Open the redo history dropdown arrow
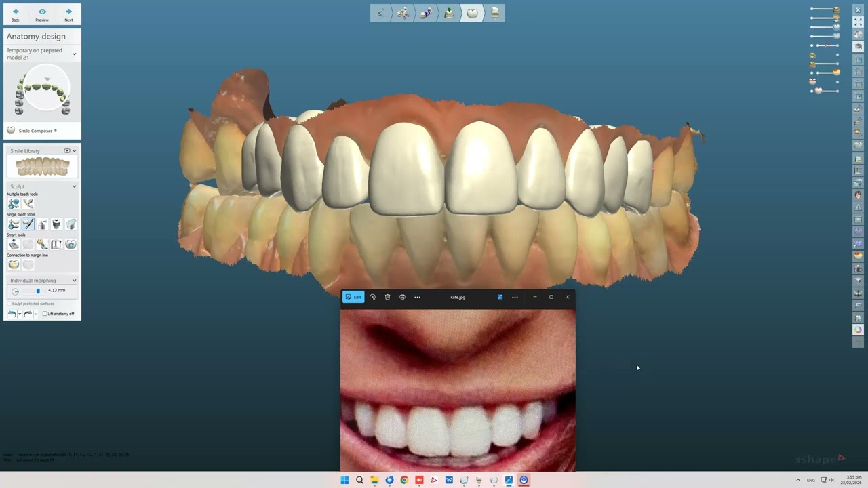This screenshot has height=488, width=868. pos(35,314)
